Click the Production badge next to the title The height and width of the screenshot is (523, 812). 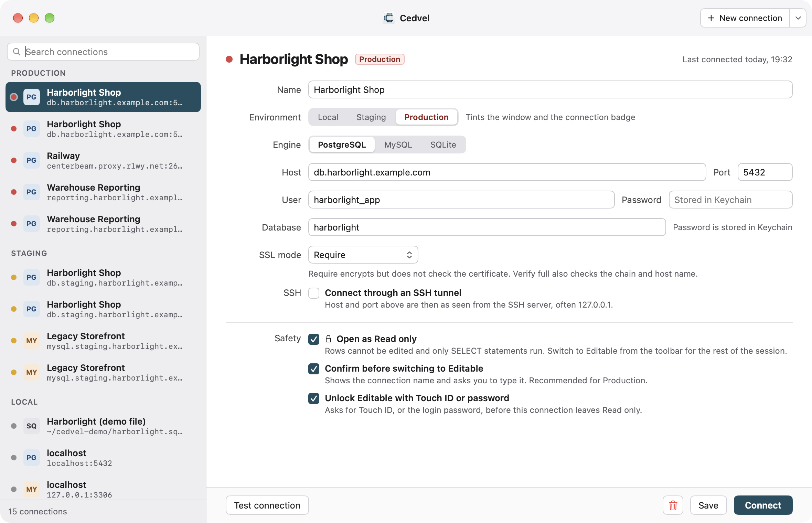point(380,59)
